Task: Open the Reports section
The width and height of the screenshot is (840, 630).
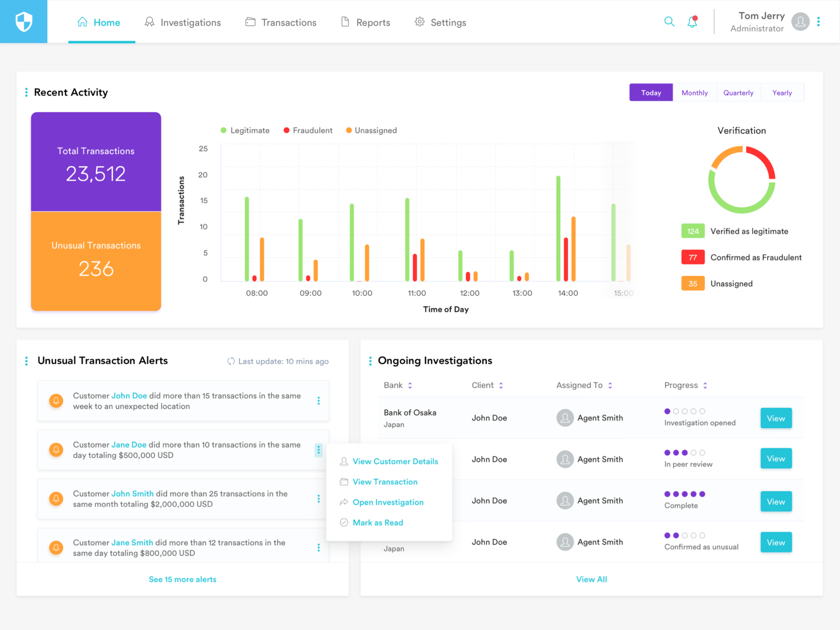Action: click(373, 22)
